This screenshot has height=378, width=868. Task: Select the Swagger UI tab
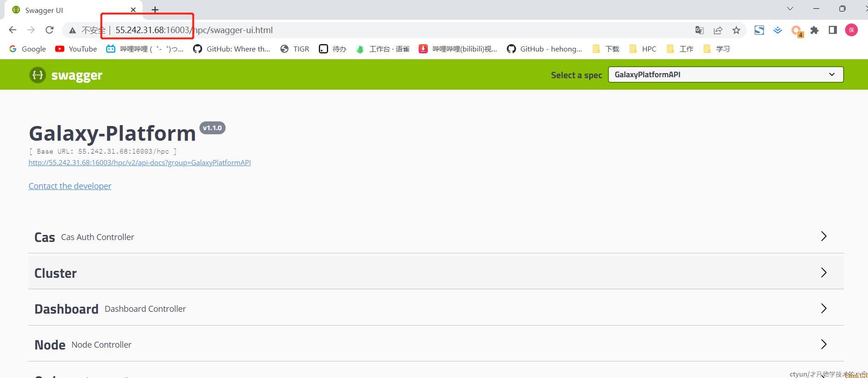point(74,10)
